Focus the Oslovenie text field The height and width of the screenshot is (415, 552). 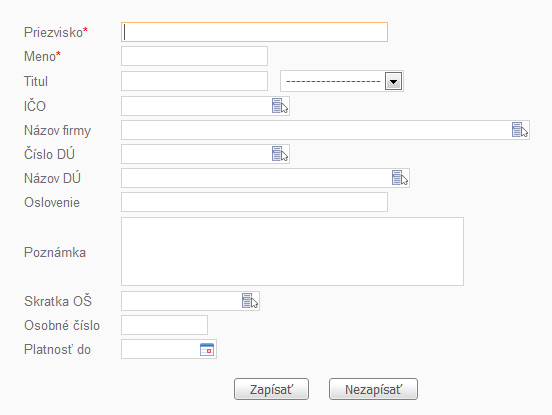pos(255,202)
